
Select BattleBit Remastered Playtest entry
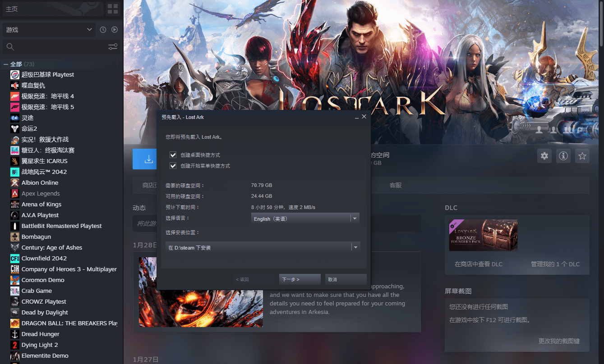(62, 226)
